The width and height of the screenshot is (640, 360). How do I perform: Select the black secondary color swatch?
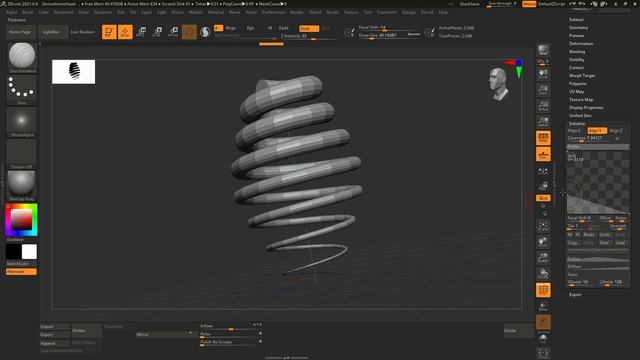point(13,252)
